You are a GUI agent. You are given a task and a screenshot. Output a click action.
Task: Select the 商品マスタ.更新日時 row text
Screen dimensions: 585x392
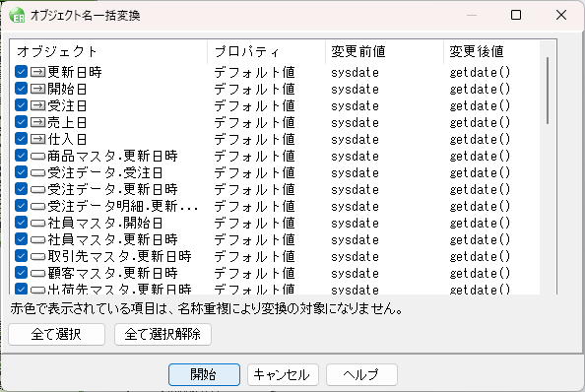click(x=112, y=156)
